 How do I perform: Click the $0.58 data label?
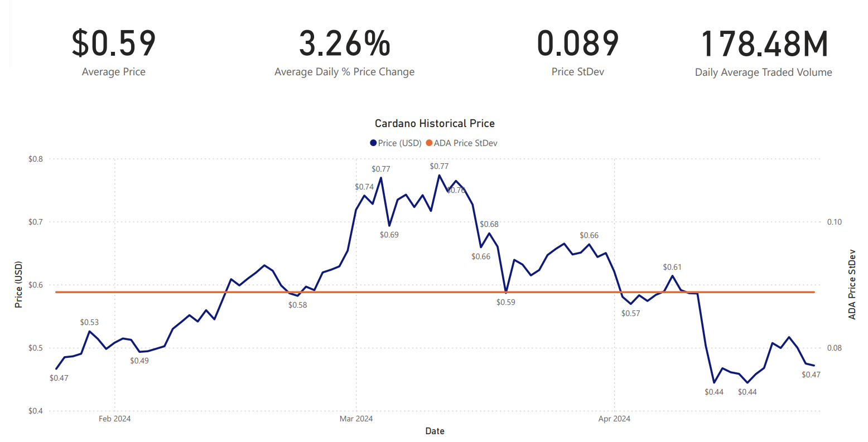point(297,305)
